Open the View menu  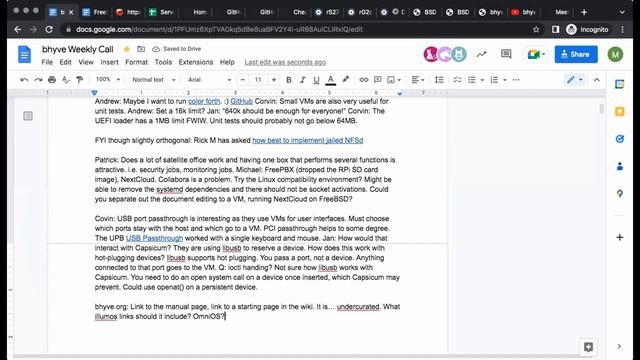pos(86,62)
